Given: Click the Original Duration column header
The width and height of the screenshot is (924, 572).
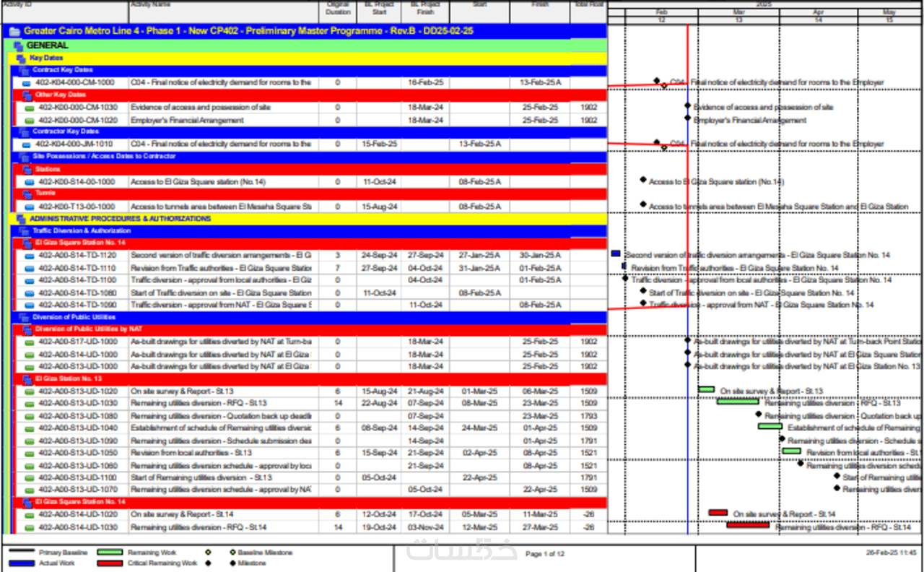Looking at the screenshot, I should coord(338,10).
